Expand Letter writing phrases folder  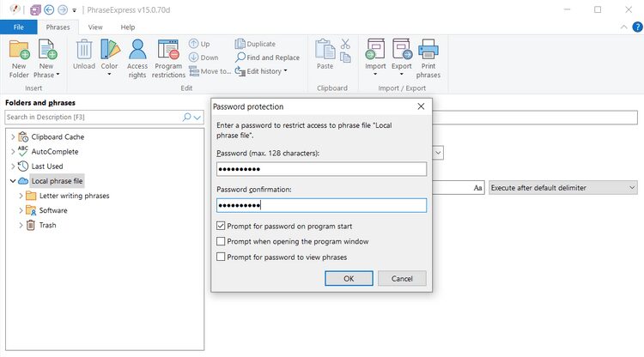(21, 196)
